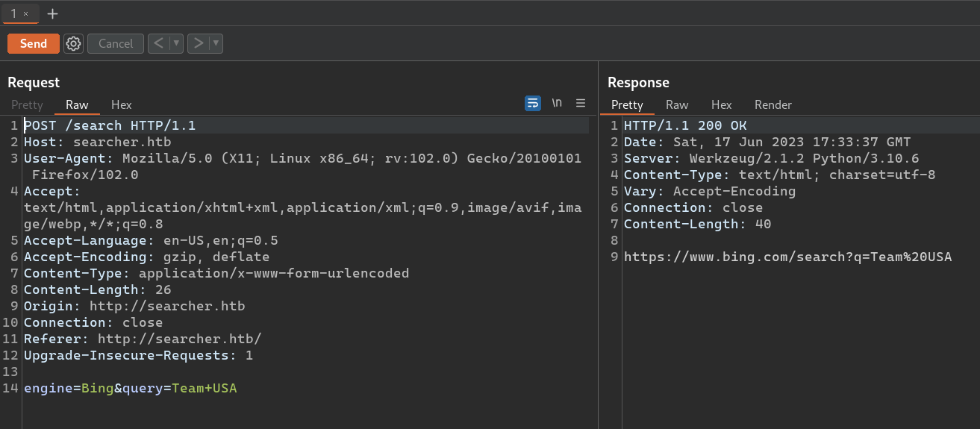Click Server: Werkzeug header line
This screenshot has height=429, width=980.
tap(772, 158)
